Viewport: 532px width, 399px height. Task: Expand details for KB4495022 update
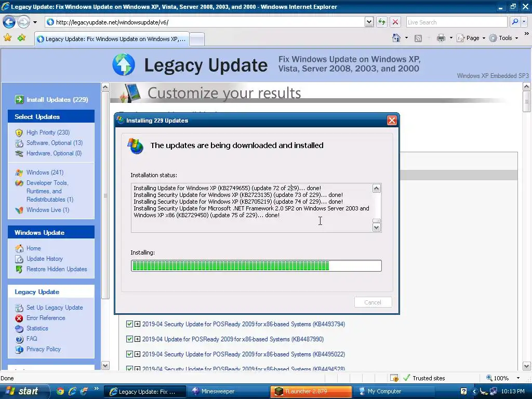[137, 354]
